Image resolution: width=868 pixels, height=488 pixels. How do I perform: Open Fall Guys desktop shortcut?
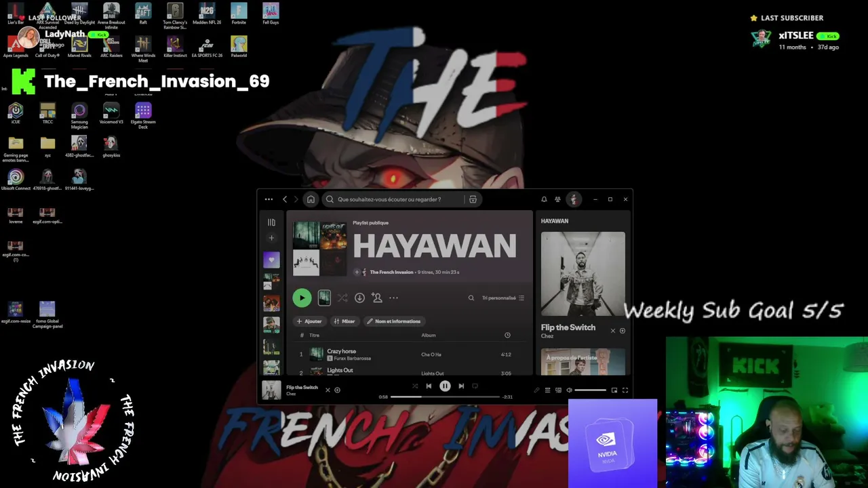tap(271, 14)
